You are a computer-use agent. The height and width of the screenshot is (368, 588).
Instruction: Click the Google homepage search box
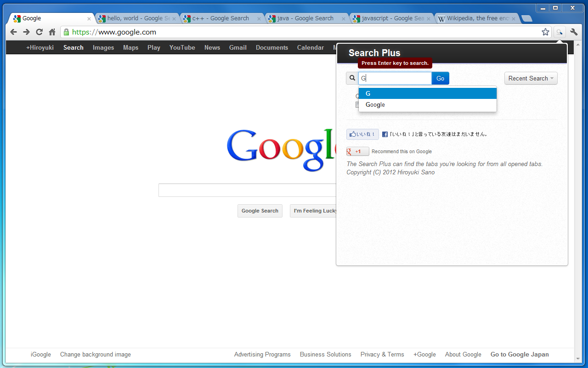(247, 190)
